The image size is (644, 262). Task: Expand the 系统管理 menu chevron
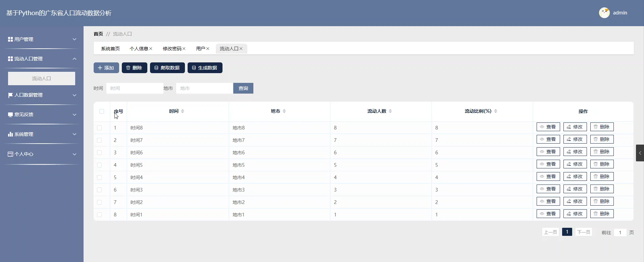click(75, 134)
